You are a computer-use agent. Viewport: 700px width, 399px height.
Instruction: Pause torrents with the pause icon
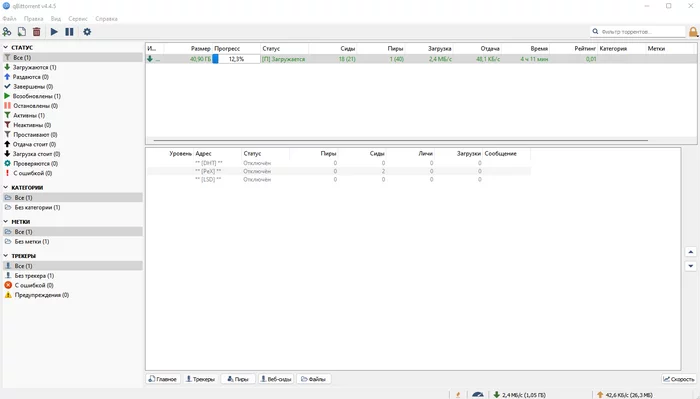[x=69, y=32]
